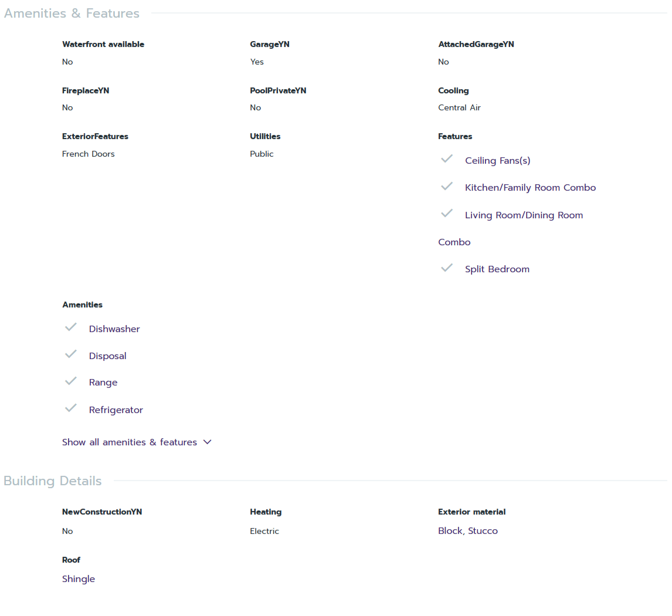
Task: Click the checkmark next to Kitchen/Family Room Combo
Action: [447, 187]
